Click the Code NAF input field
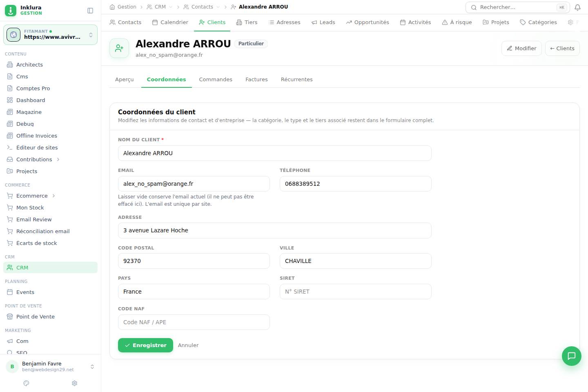Image resolution: width=588 pixels, height=392 pixels. tap(194, 322)
